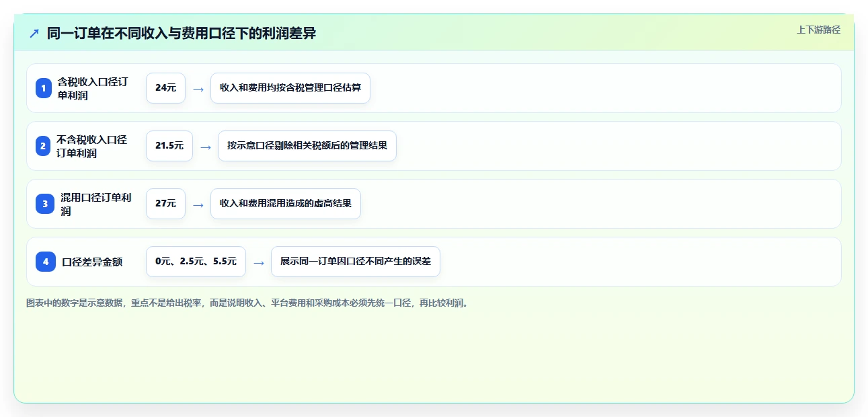
Task: Select the blue number 2 badge
Action: [x=43, y=146]
